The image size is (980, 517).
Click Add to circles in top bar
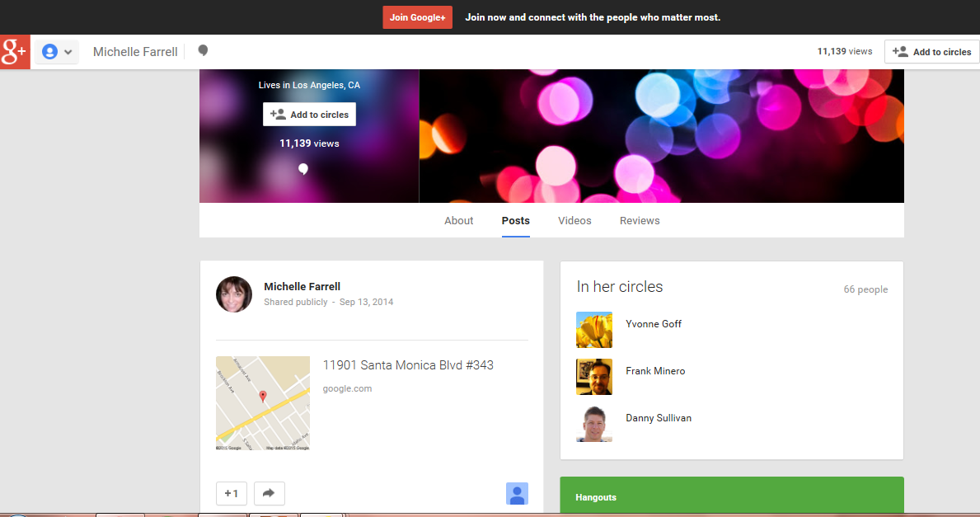(932, 52)
